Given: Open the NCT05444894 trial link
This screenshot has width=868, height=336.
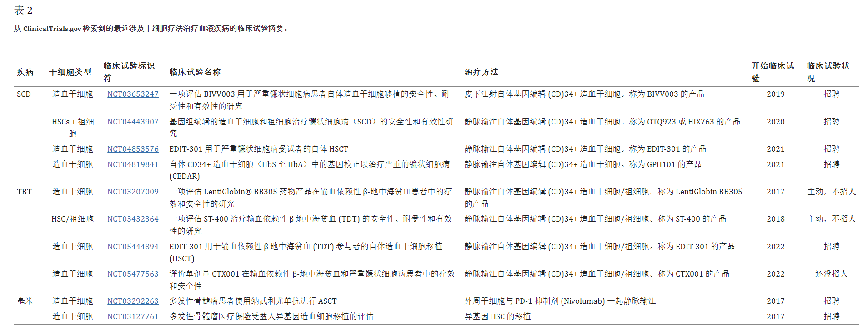Looking at the screenshot, I should tap(133, 247).
